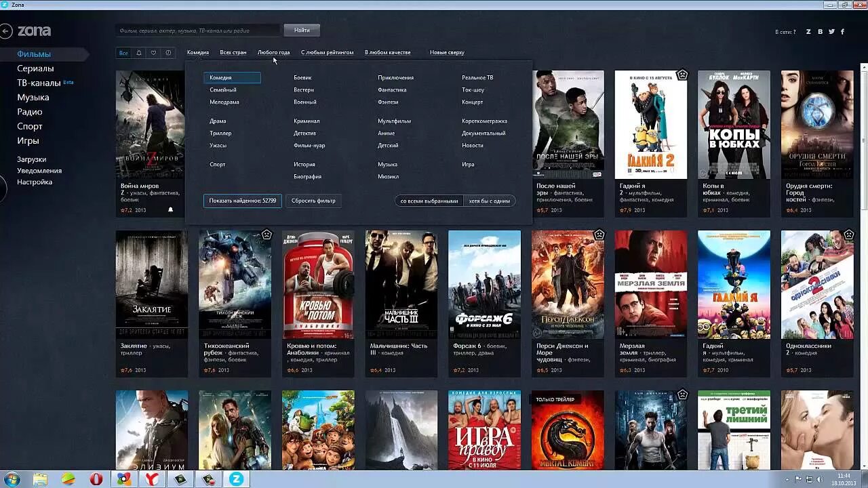This screenshot has height=488, width=868.
Task: Open the Twitter icon in the header
Action: point(831,31)
